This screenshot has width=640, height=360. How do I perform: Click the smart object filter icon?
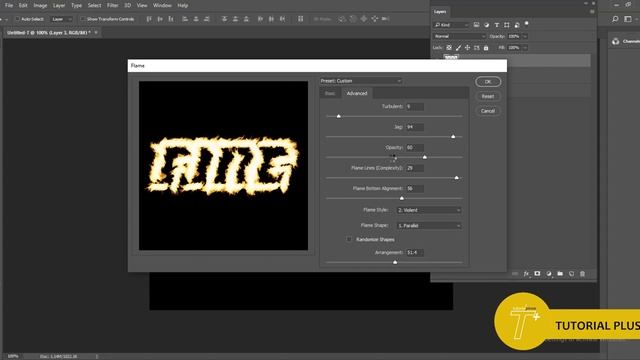[x=517, y=25]
